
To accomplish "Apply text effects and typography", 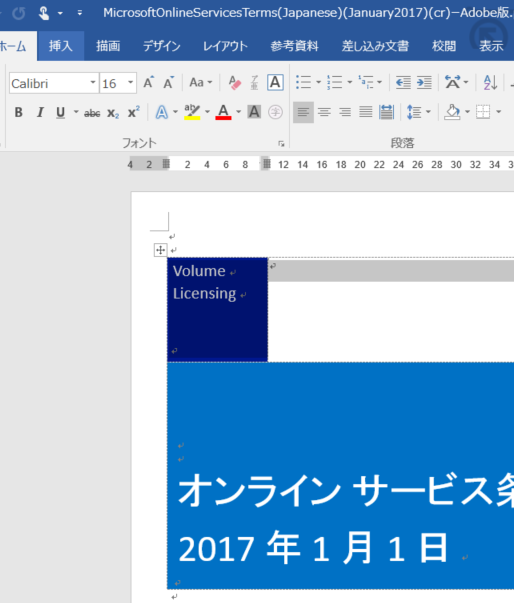I will (x=162, y=113).
